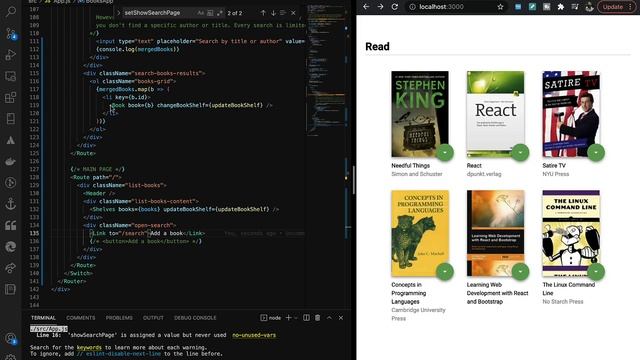The image size is (640, 360).
Task: Open the Source Control view
Action: point(11,33)
